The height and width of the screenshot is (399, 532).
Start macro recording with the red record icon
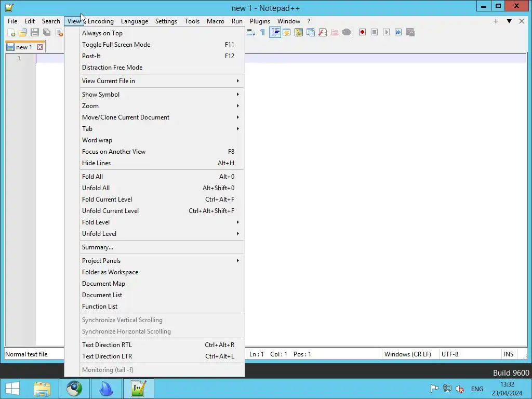pyautogui.click(x=362, y=32)
